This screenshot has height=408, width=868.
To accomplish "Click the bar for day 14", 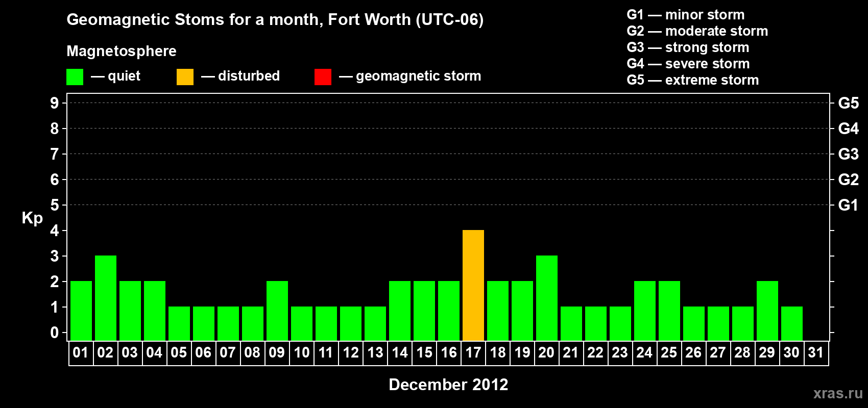I will click(x=400, y=311).
